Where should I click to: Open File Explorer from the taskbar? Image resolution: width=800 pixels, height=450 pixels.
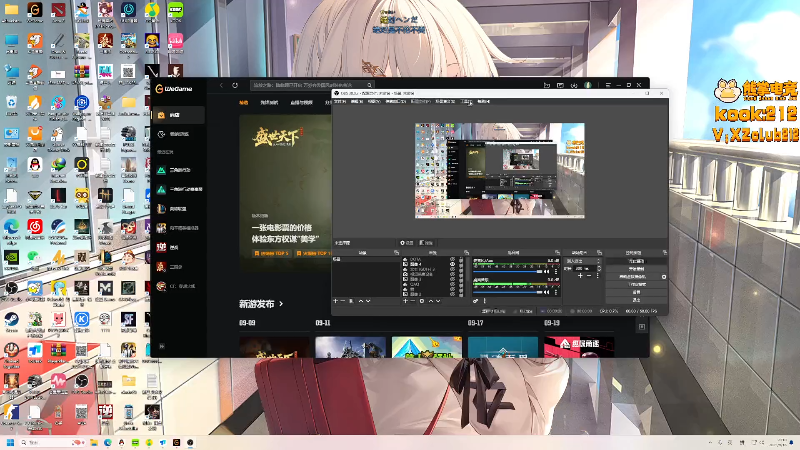(x=94, y=442)
